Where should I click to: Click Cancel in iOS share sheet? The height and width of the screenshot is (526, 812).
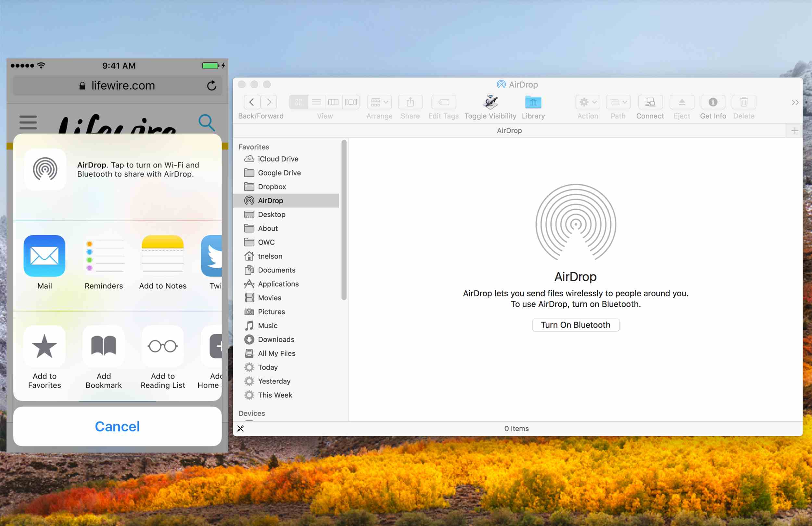(118, 425)
